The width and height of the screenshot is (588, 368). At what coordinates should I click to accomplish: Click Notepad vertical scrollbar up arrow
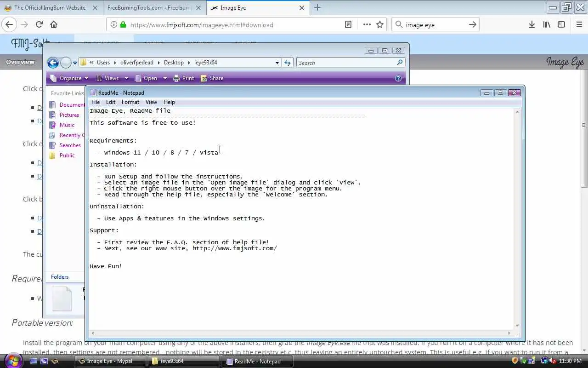(x=517, y=112)
